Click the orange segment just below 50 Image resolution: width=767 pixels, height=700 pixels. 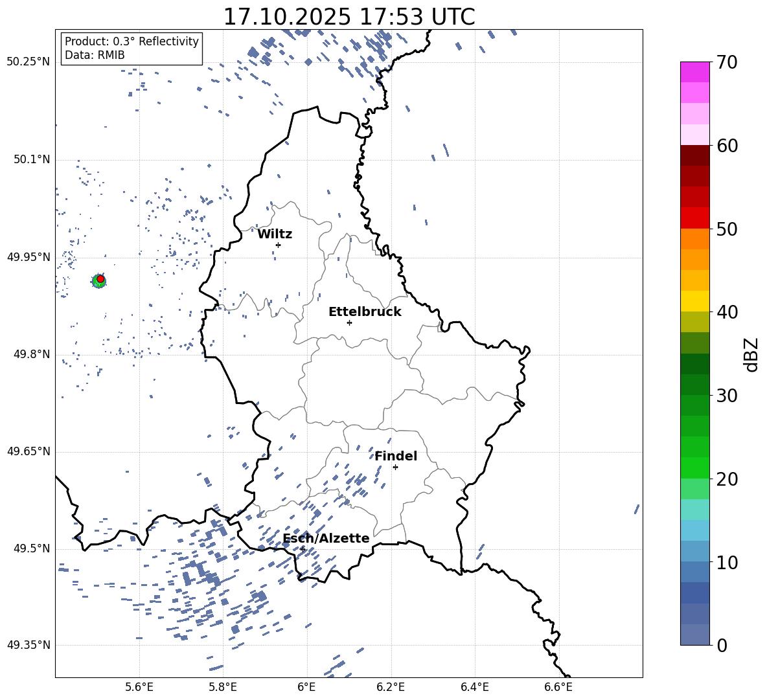(x=694, y=239)
